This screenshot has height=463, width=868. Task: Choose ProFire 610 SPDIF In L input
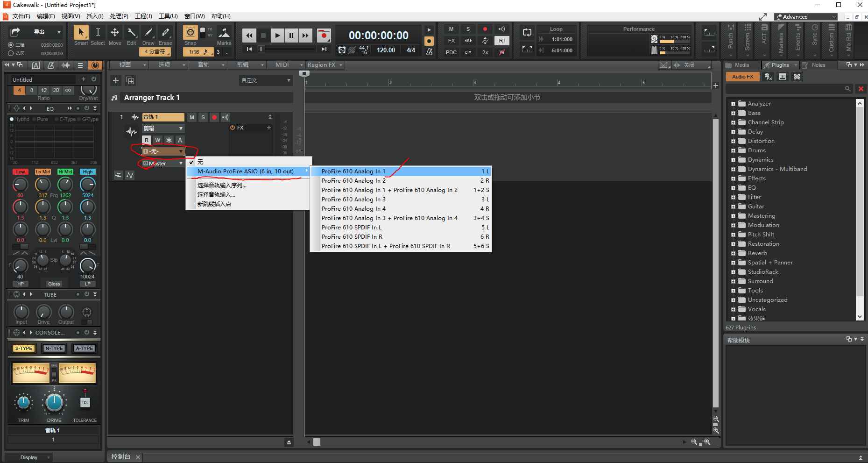click(401, 228)
